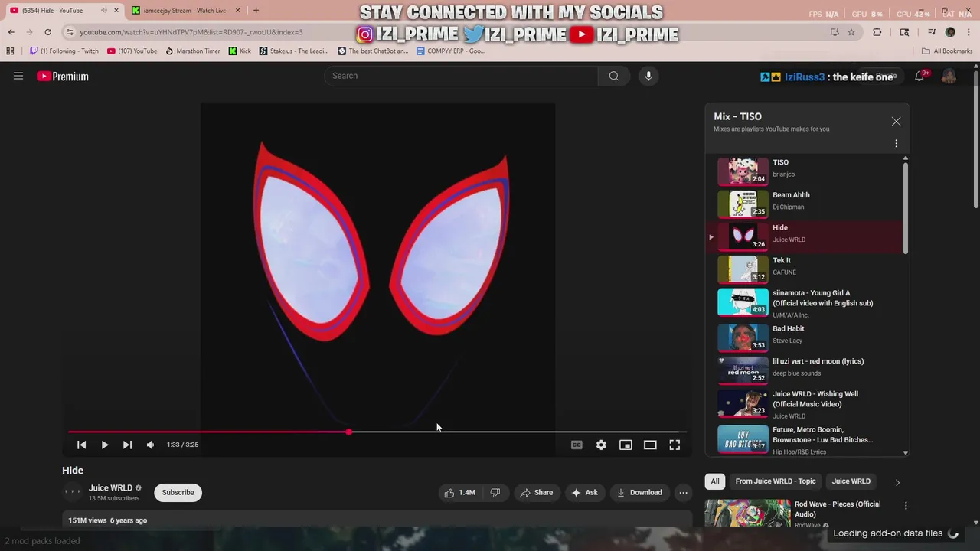Select the All filter chip

715,481
